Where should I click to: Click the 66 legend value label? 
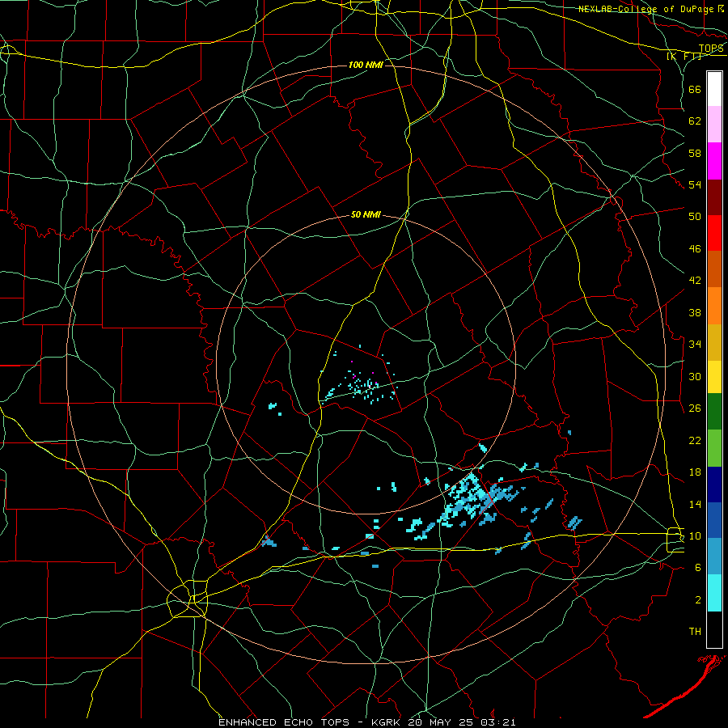[695, 89]
